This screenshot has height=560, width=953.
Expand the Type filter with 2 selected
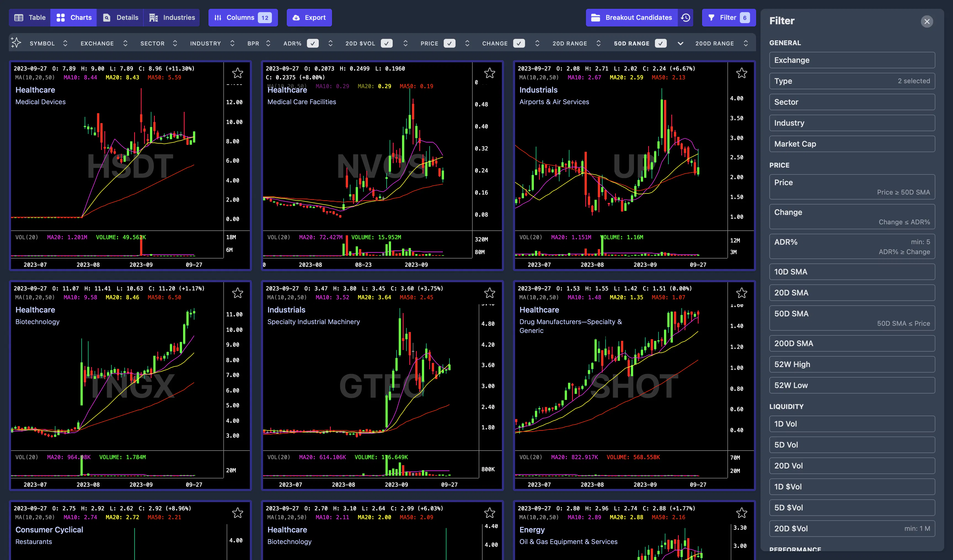pos(852,81)
